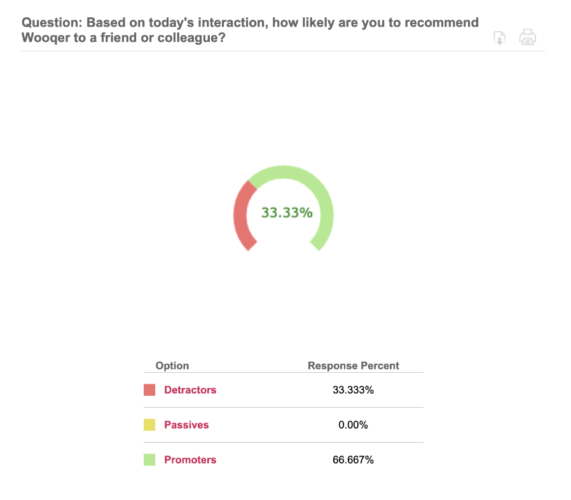Click the yellow Passives color swatch

point(149,425)
